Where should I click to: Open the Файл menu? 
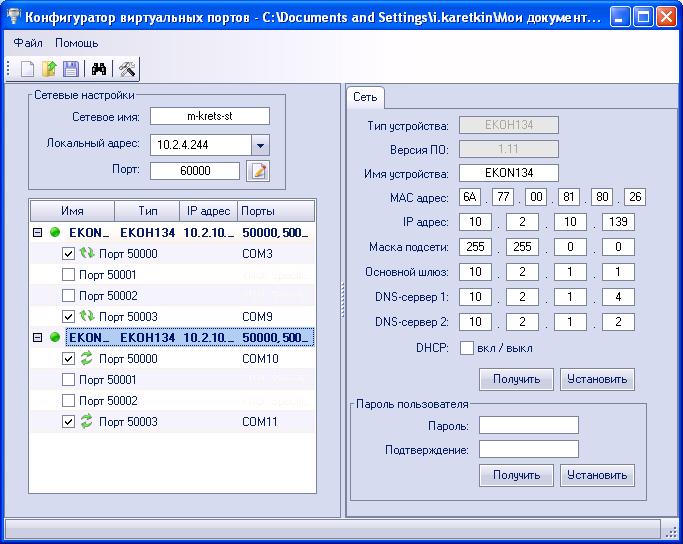click(x=28, y=43)
